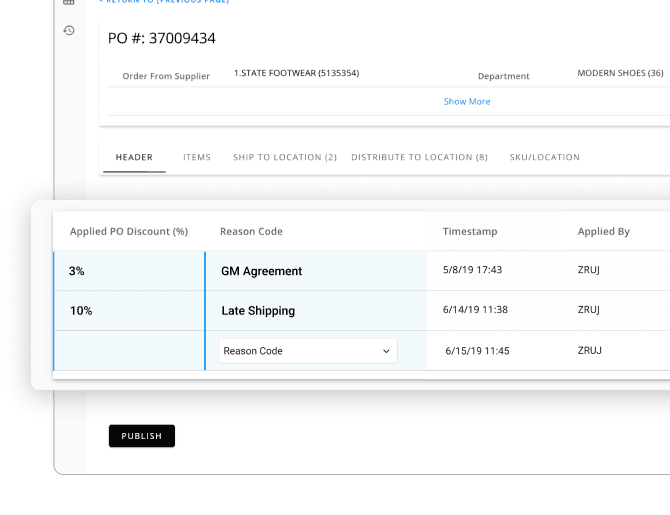Click timestamp 6/14/19 11:38
Viewport: 670px width, 515px height.
click(475, 309)
